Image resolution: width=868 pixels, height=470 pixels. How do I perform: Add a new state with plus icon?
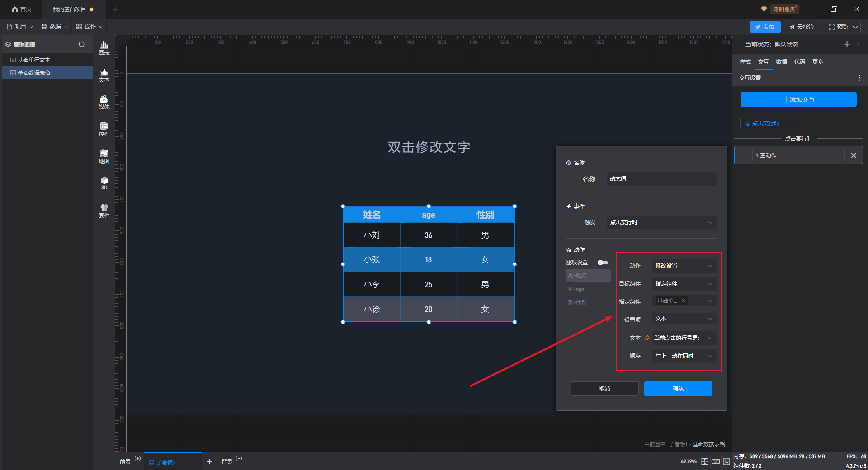click(x=847, y=44)
